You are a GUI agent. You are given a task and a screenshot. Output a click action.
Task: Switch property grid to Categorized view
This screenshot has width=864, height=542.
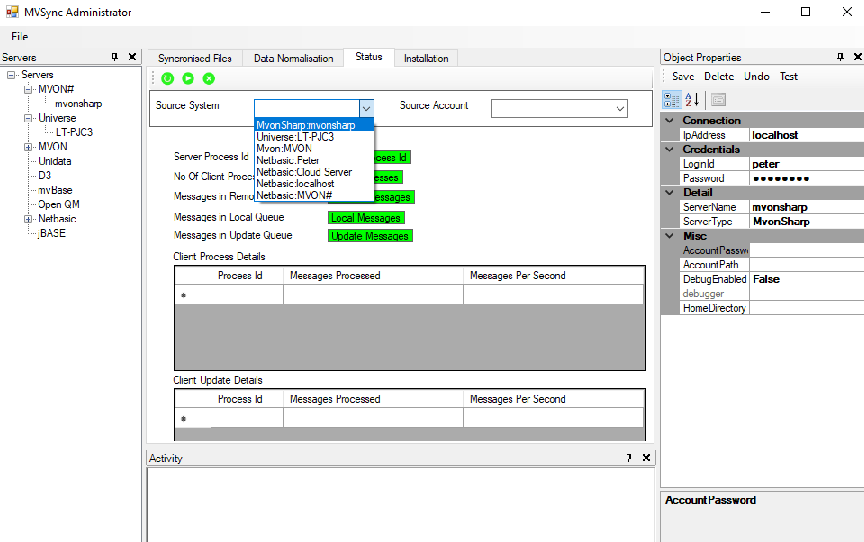(672, 100)
